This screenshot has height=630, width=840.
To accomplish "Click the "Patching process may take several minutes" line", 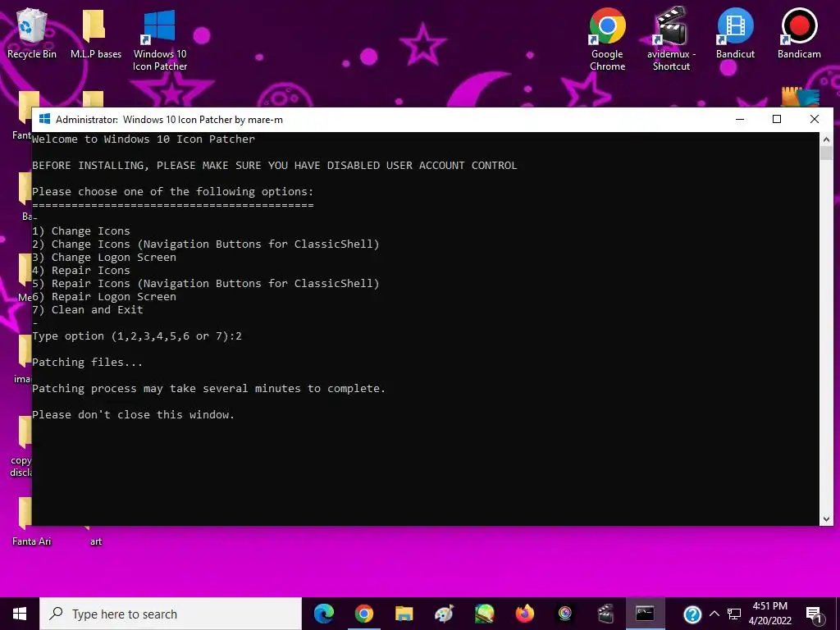I will (x=209, y=389).
